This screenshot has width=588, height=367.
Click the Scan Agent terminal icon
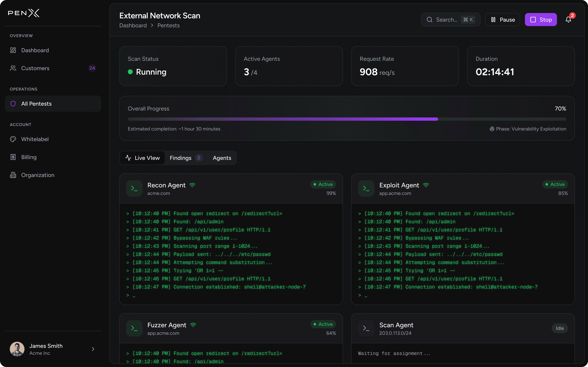click(x=366, y=328)
